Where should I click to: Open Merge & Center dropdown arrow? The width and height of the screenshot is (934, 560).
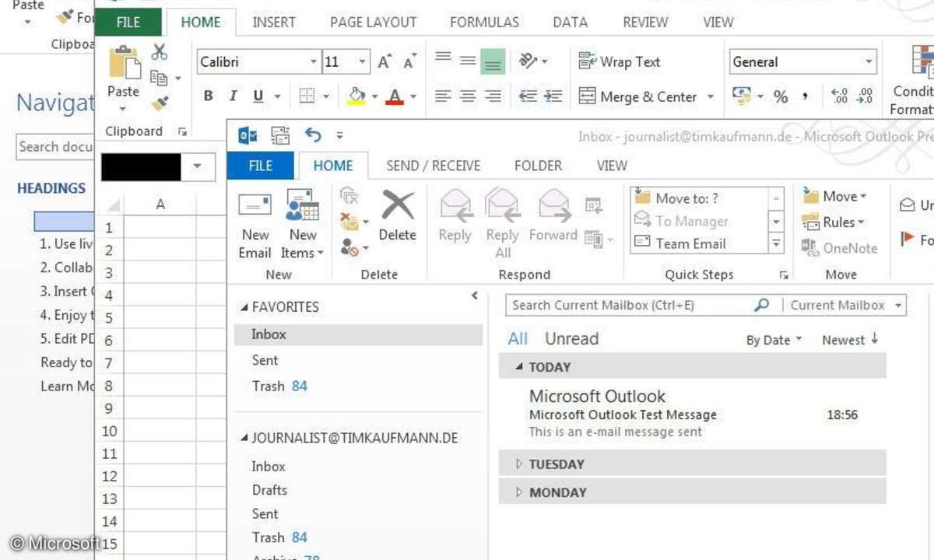tap(710, 97)
